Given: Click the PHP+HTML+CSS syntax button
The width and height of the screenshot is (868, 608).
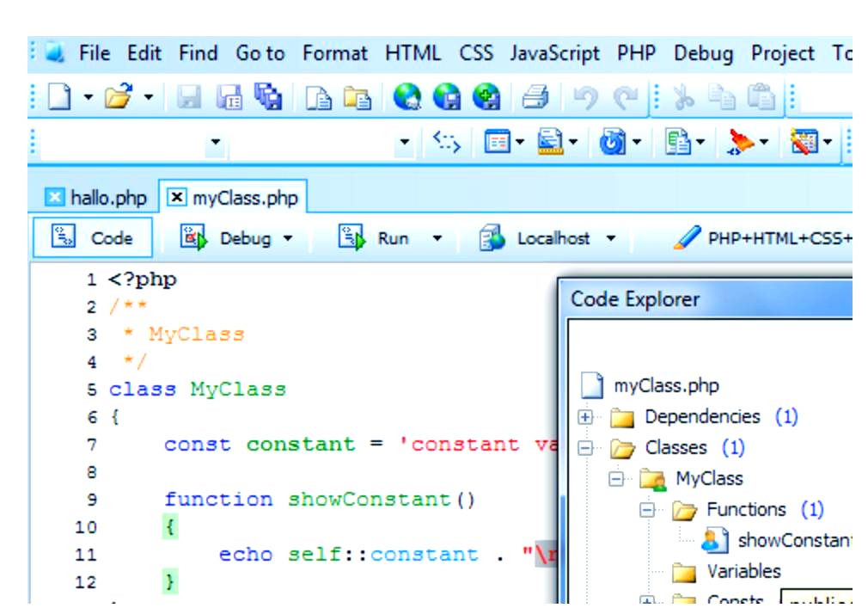Looking at the screenshot, I should 762,239.
